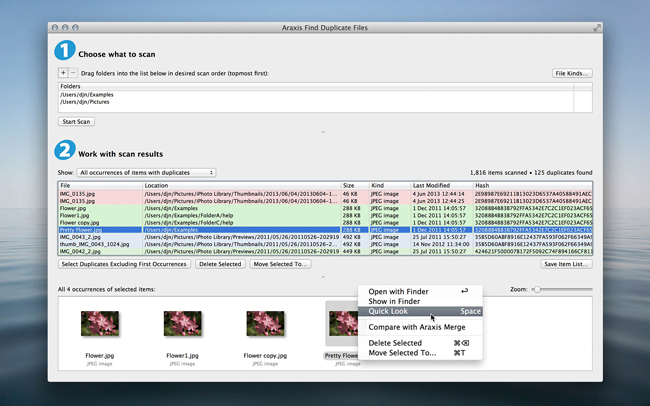Open the Show filter dropdown

coord(146,173)
